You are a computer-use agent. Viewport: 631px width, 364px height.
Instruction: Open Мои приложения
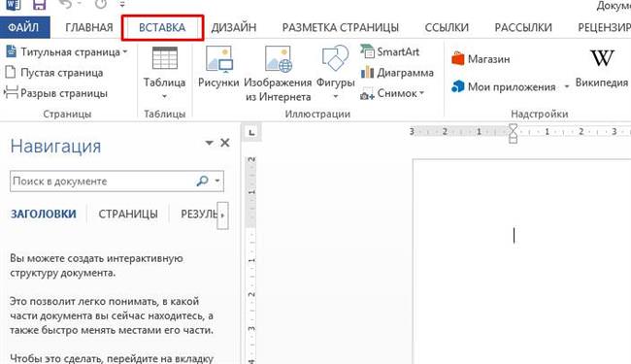point(504,87)
